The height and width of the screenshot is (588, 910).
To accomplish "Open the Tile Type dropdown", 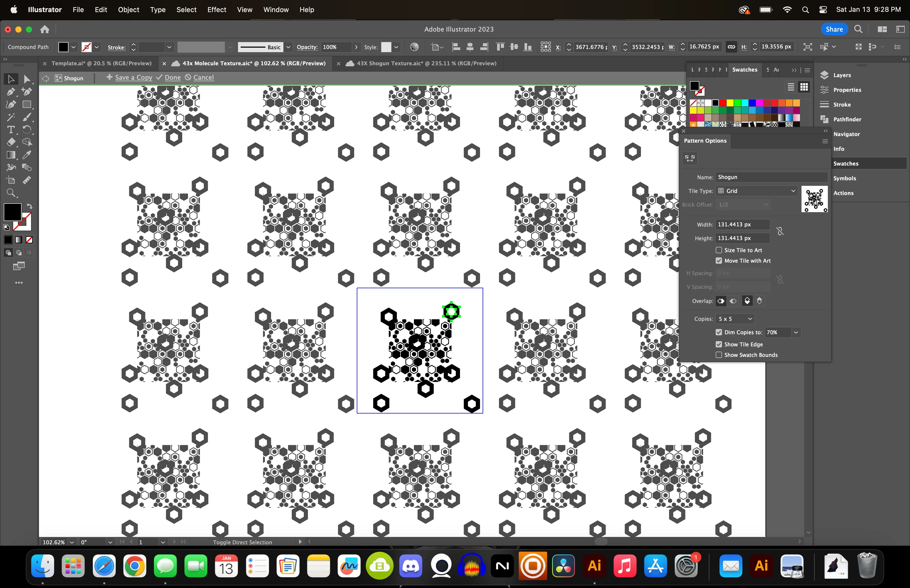I will tap(756, 191).
